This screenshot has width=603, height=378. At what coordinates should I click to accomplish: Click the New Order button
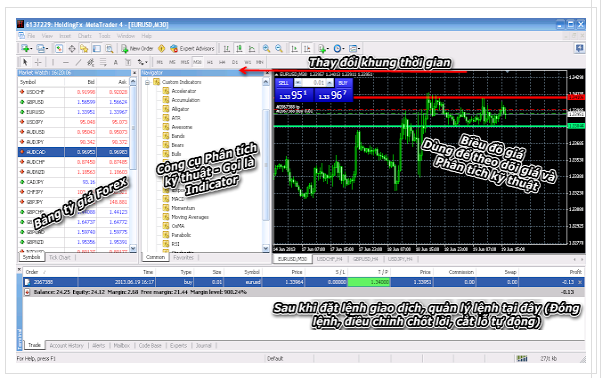click(x=137, y=48)
